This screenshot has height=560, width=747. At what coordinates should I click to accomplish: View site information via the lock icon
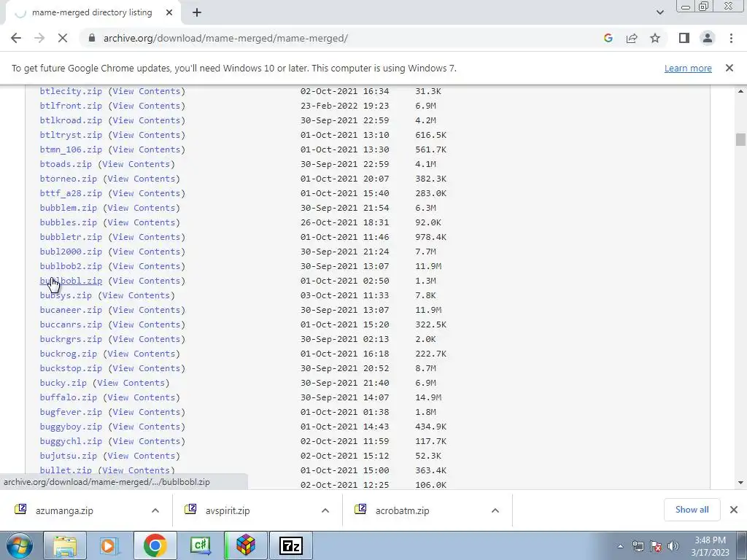point(92,38)
